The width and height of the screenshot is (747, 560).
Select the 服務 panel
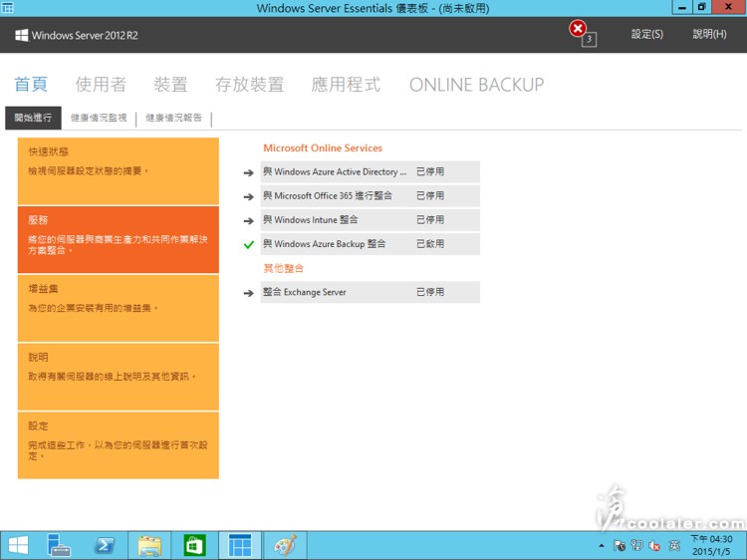click(x=119, y=240)
